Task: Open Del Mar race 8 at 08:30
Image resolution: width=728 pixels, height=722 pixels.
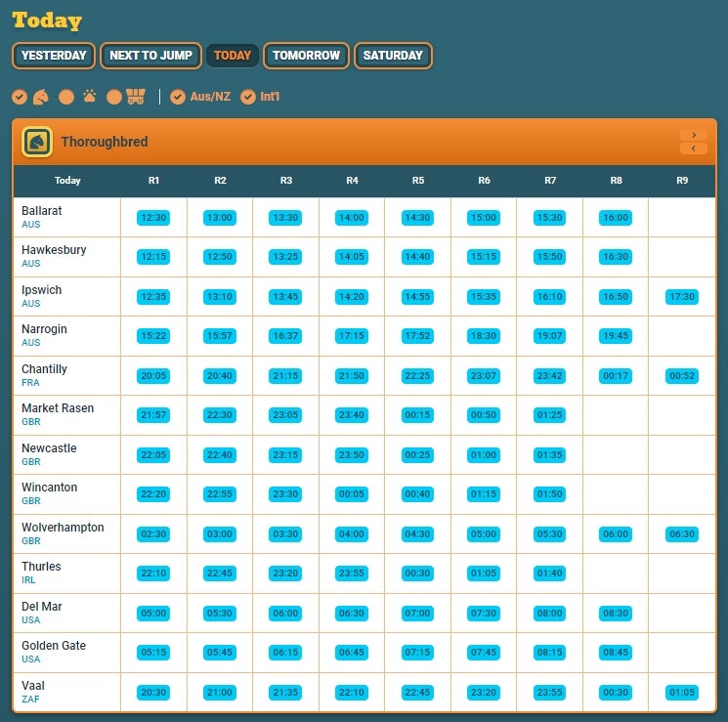Action: click(x=616, y=614)
